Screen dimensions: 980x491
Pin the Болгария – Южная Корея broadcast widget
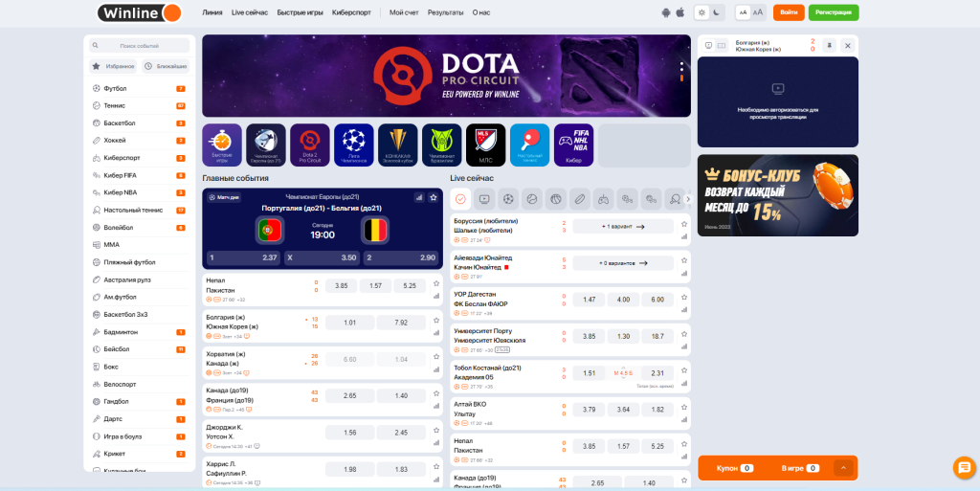pos(829,45)
